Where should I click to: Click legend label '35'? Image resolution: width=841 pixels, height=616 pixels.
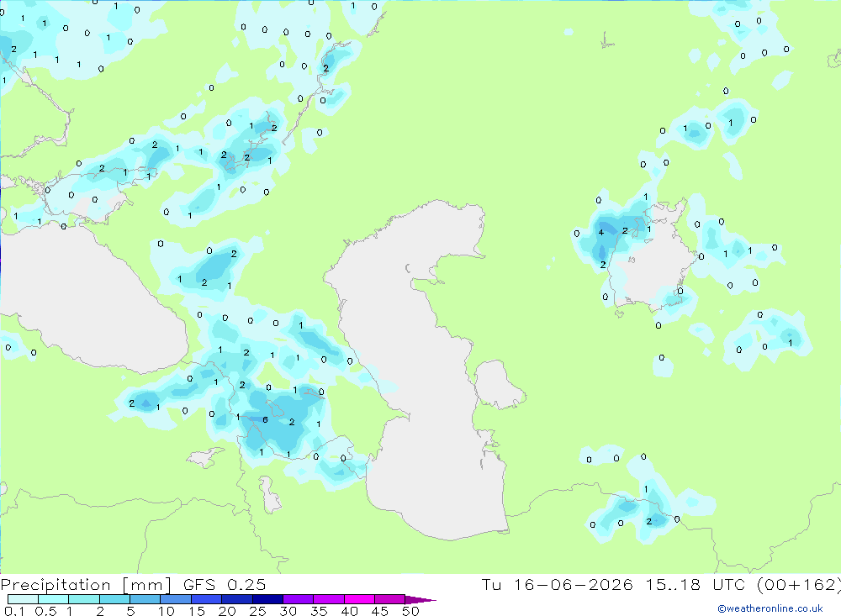point(319,611)
